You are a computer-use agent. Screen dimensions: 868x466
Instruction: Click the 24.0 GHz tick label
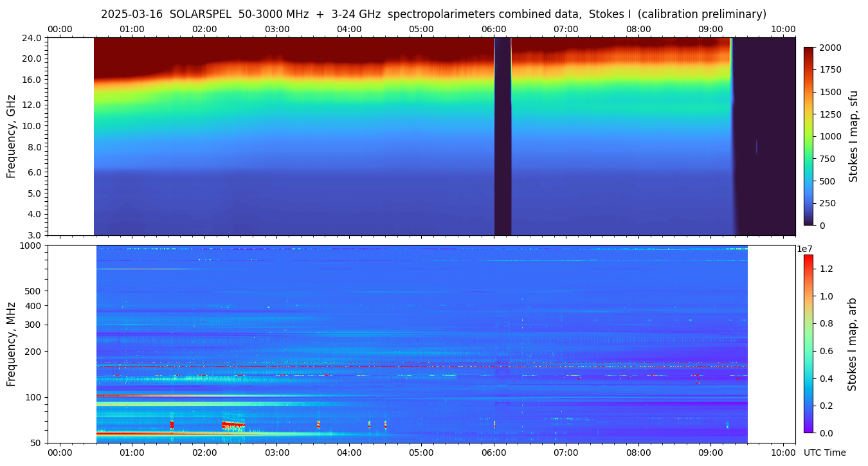(33, 38)
